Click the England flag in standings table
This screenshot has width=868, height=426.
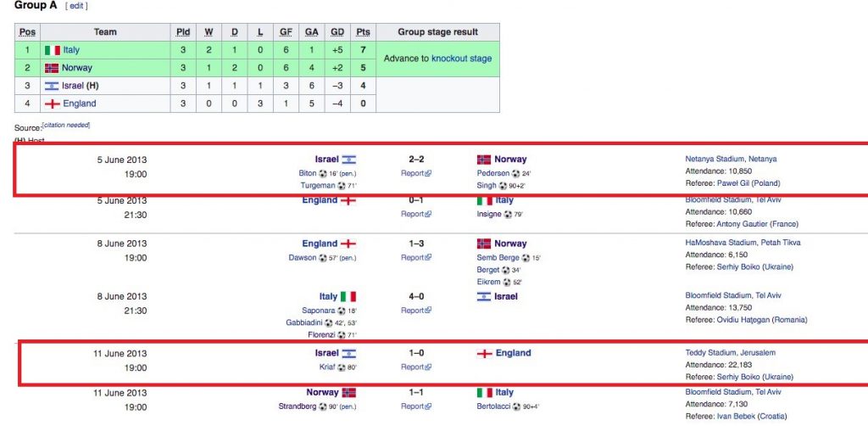coord(52,104)
